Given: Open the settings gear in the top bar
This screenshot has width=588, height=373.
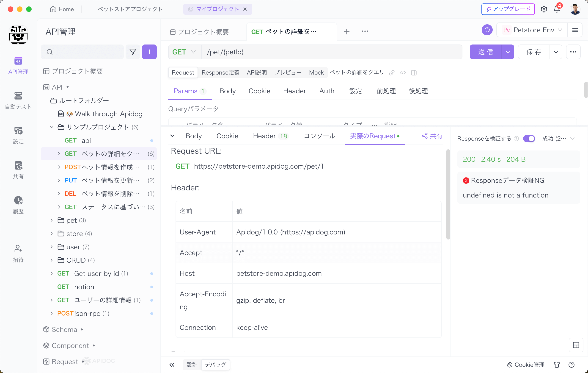Looking at the screenshot, I should point(544,9).
